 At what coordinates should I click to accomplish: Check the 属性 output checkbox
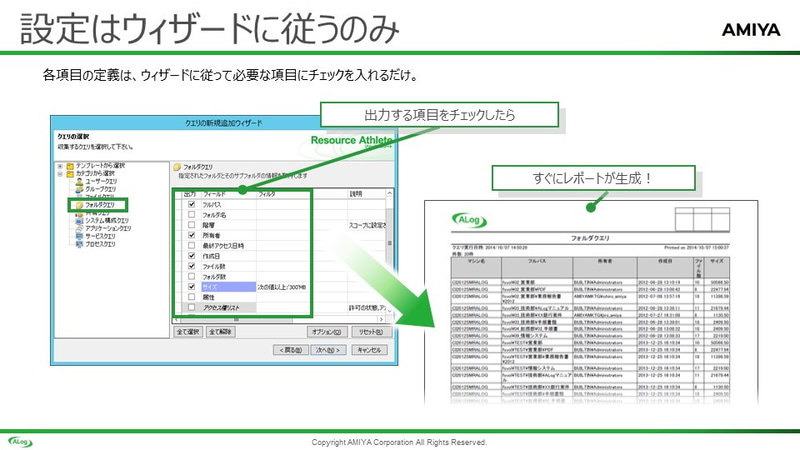click(192, 297)
